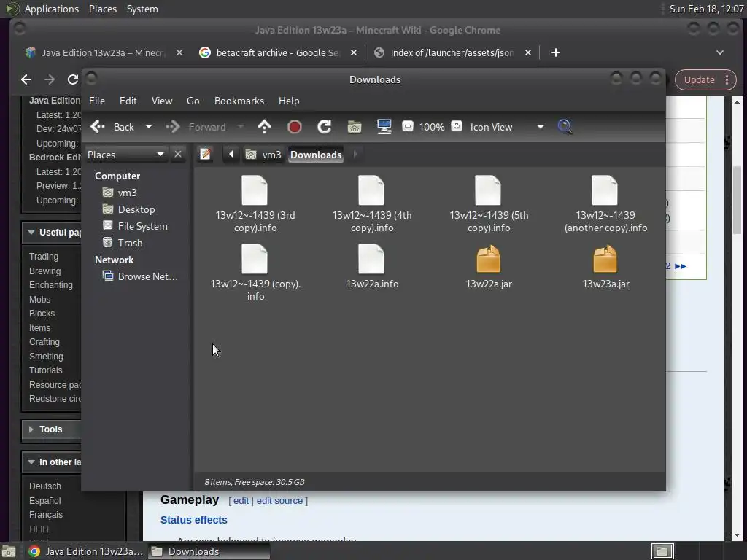Go up to the parent folder
This screenshot has height=560, width=747.
point(264,127)
